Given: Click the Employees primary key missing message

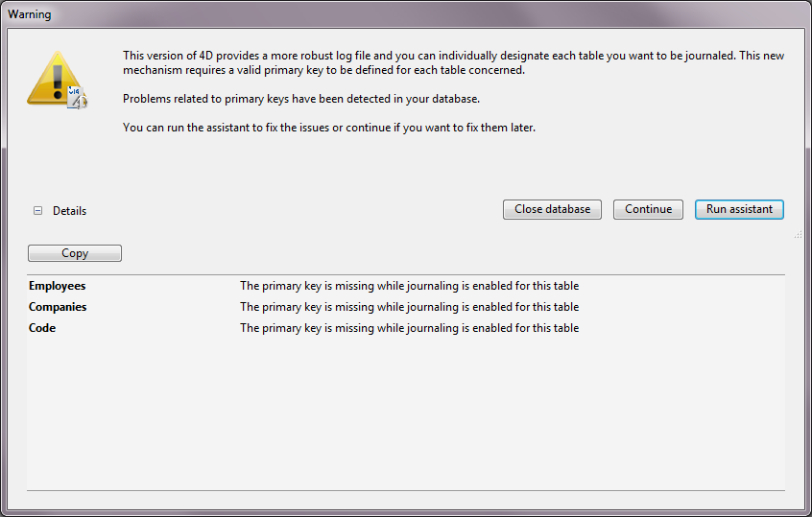Looking at the screenshot, I should click(409, 286).
